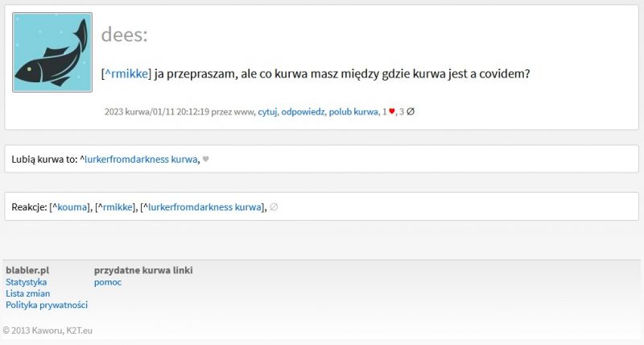Open the dees username heading
Viewport: 644px width, 345px height.
(x=124, y=34)
